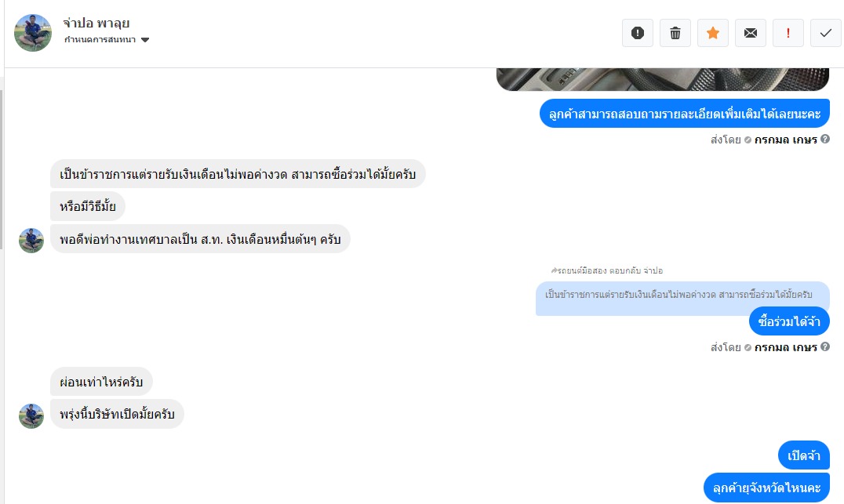Image resolution: width=844 pixels, height=504 pixels.
Task: Click the quoted reply message bubble
Action: coord(682,295)
